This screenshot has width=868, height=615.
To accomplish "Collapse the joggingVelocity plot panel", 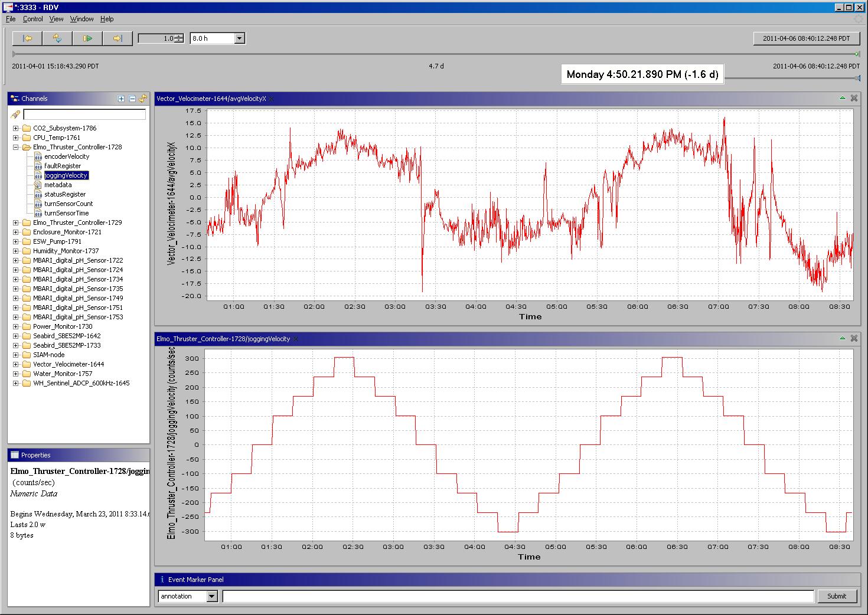I will click(843, 338).
